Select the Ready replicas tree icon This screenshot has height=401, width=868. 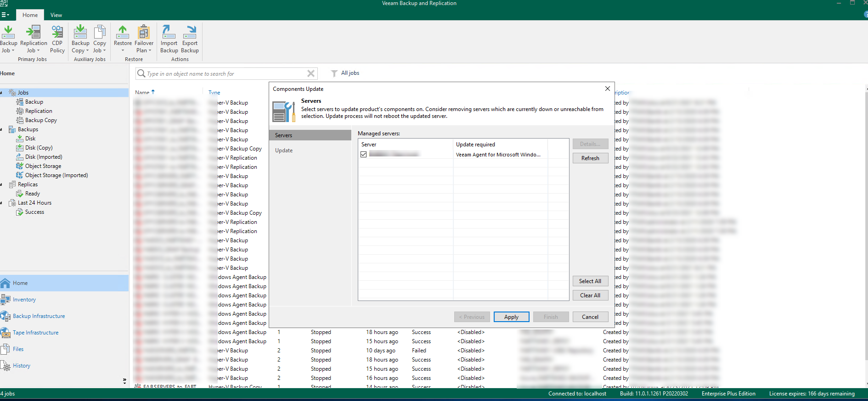[x=20, y=194]
